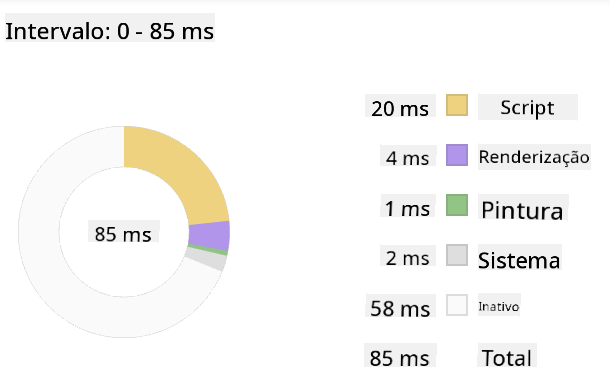Select the Pintura legend label
This screenshot has height=378, width=610.
[x=523, y=208]
